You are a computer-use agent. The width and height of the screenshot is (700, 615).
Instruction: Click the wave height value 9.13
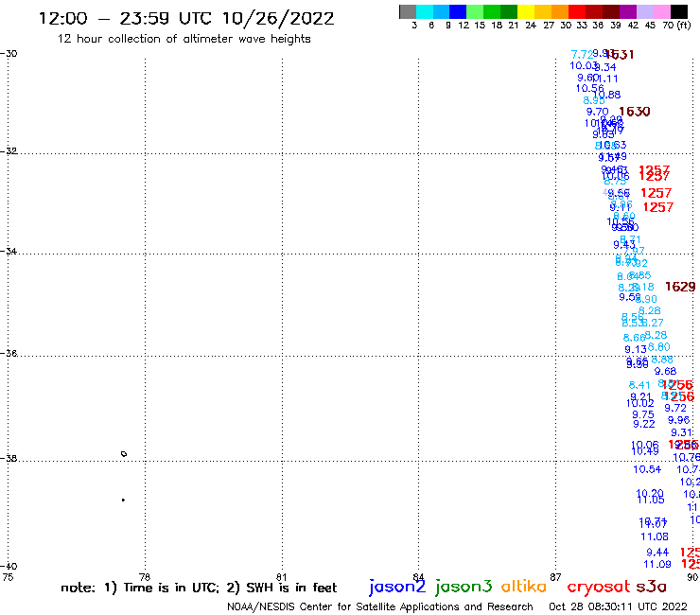[x=636, y=350]
